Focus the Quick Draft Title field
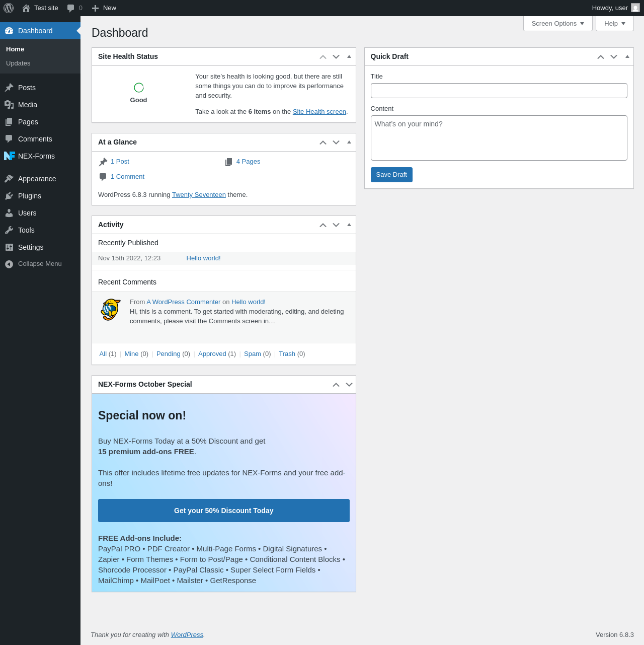This screenshot has height=645, width=644. point(499,91)
